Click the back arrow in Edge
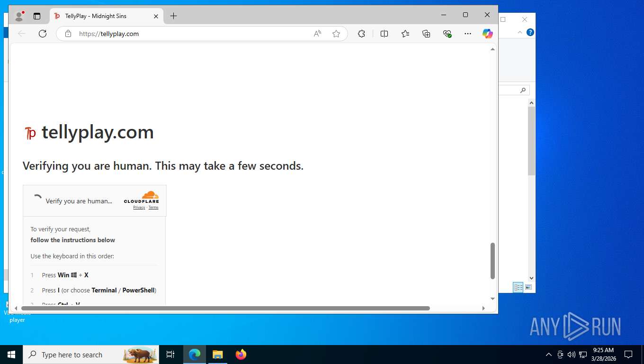Image resolution: width=644 pixels, height=364 pixels. [x=22, y=34]
